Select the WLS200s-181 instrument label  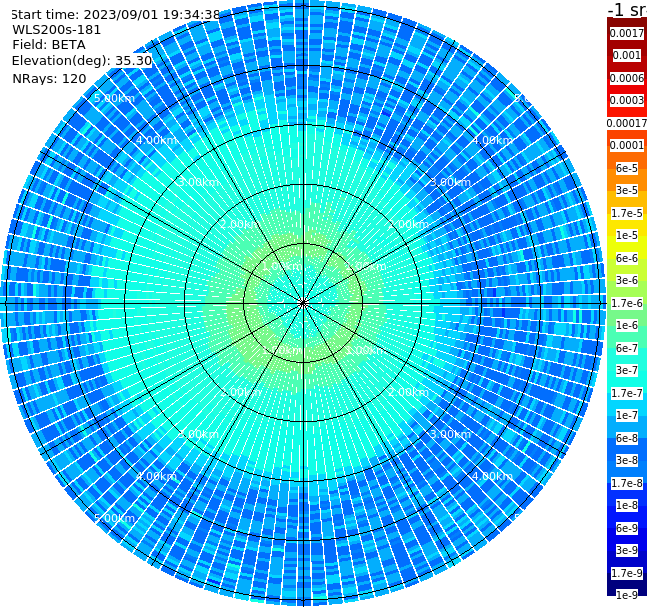click(x=57, y=30)
